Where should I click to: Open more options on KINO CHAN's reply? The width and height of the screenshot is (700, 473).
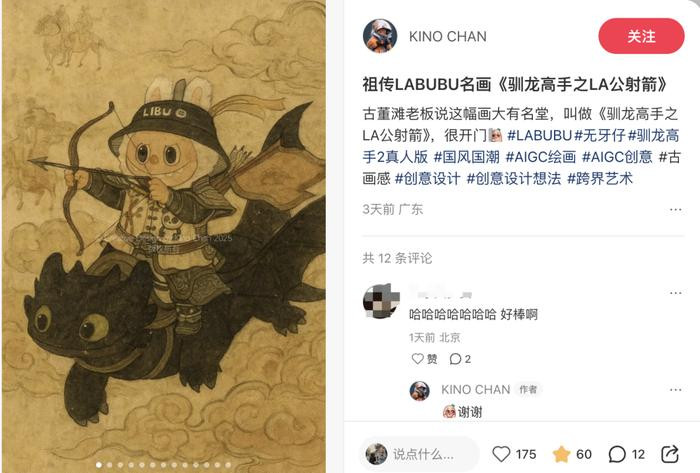(x=675, y=390)
